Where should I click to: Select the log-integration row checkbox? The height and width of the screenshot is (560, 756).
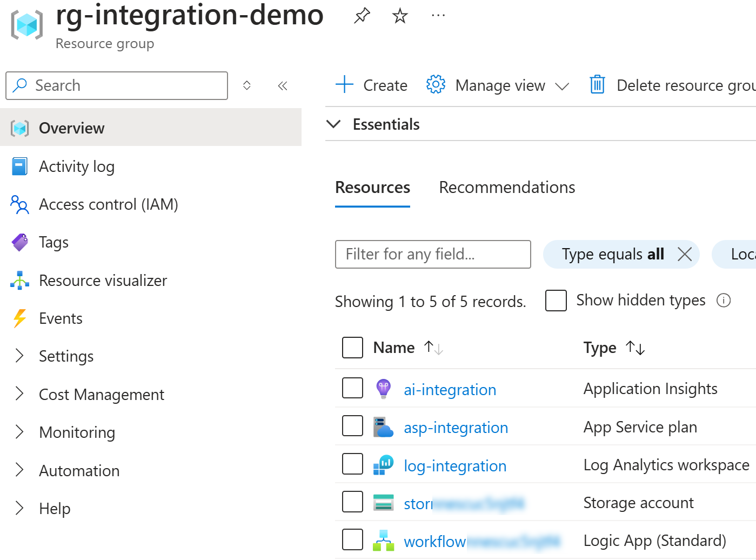(352, 464)
